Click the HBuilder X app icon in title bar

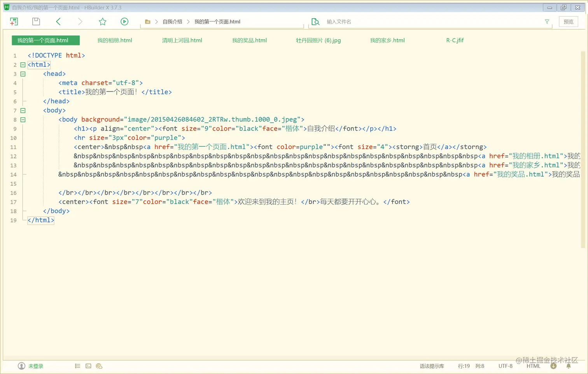point(7,7)
